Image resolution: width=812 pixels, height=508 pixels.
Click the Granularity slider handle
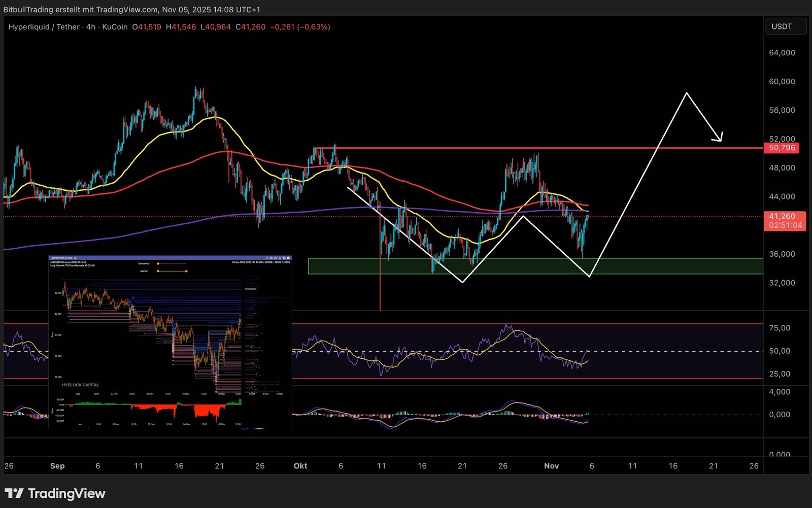point(158,264)
